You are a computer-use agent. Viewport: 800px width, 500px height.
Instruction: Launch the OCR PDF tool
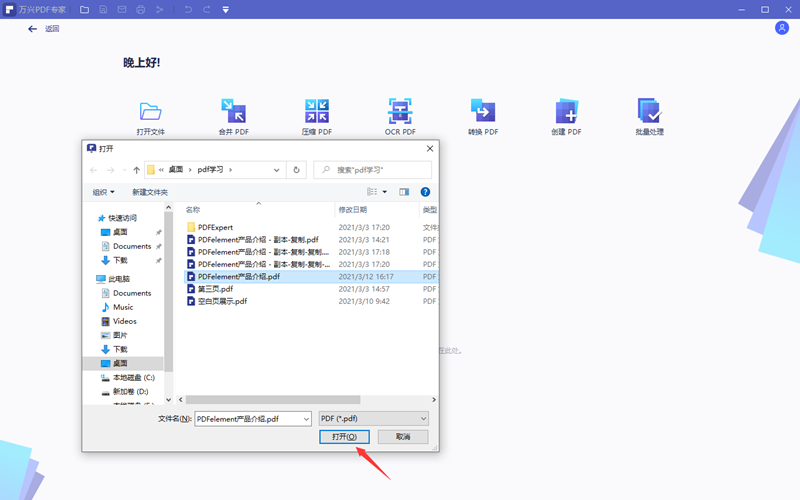click(x=400, y=111)
